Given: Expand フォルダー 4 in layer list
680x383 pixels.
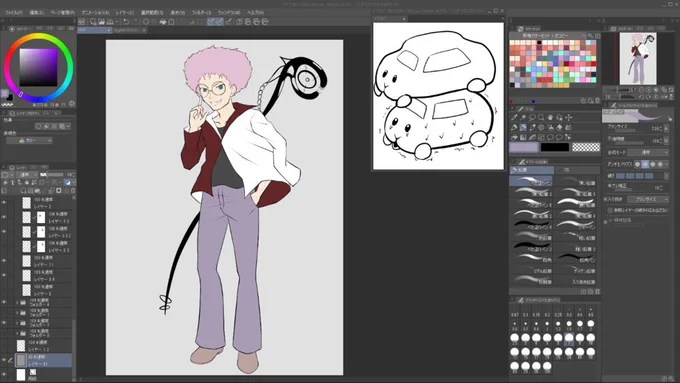Looking at the screenshot, I should (17, 302).
